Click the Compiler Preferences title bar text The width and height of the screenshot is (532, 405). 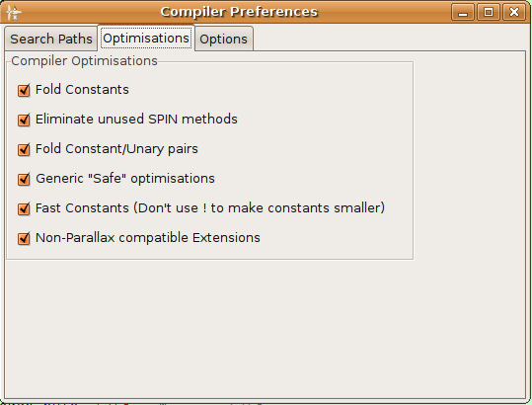pos(239,12)
